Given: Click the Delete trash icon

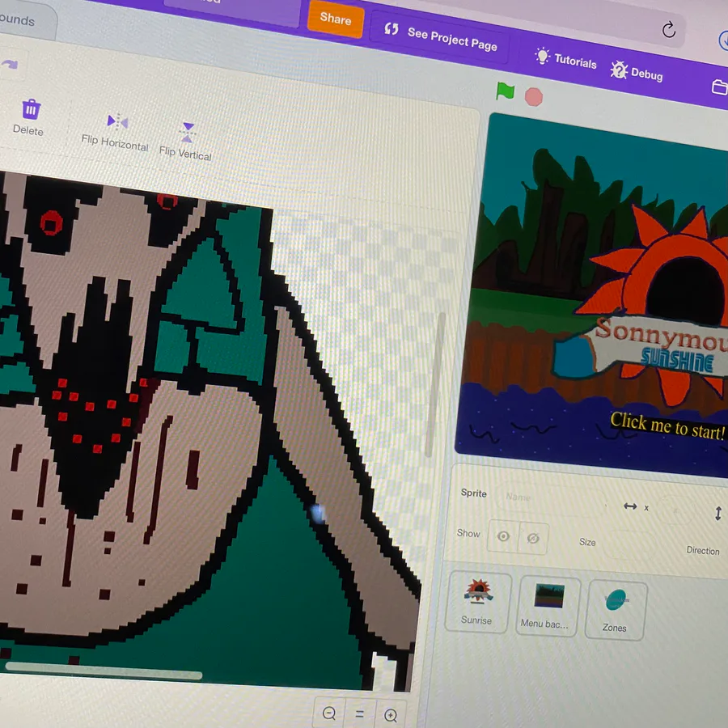Looking at the screenshot, I should [31, 109].
